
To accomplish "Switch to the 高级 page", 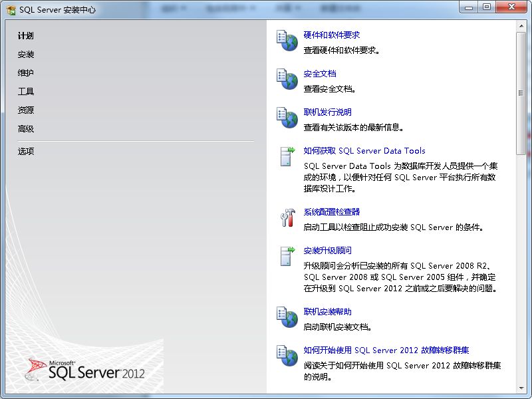I will (x=26, y=128).
